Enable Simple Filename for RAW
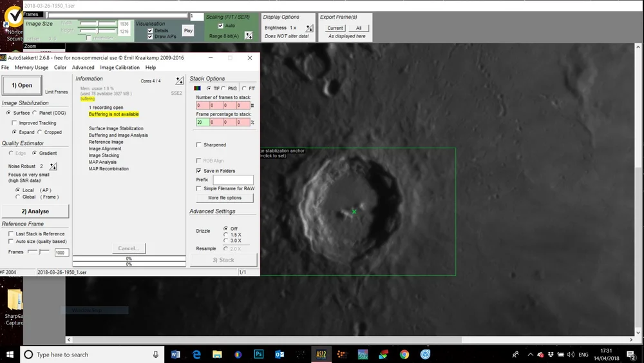Viewport: 644px width, 363px height. click(199, 188)
